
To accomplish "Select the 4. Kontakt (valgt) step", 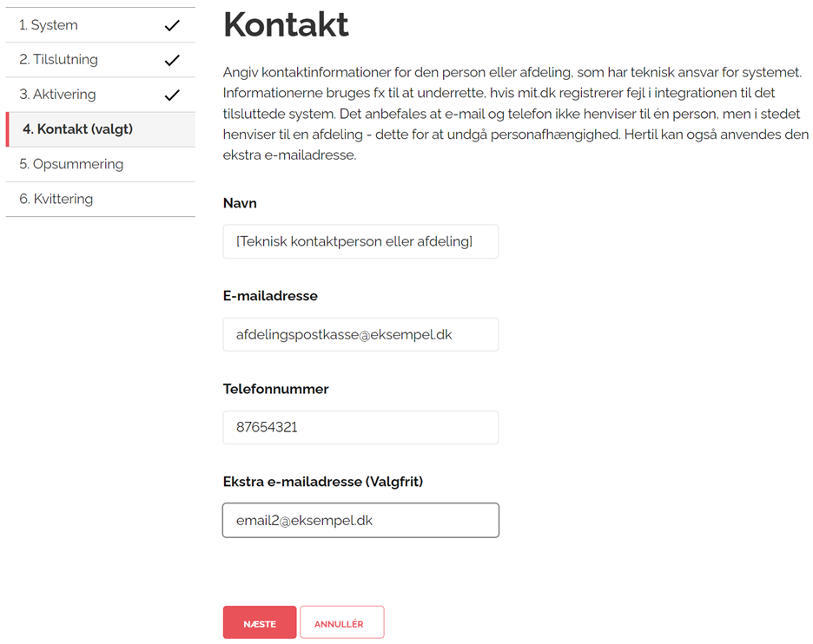I will click(x=78, y=129).
